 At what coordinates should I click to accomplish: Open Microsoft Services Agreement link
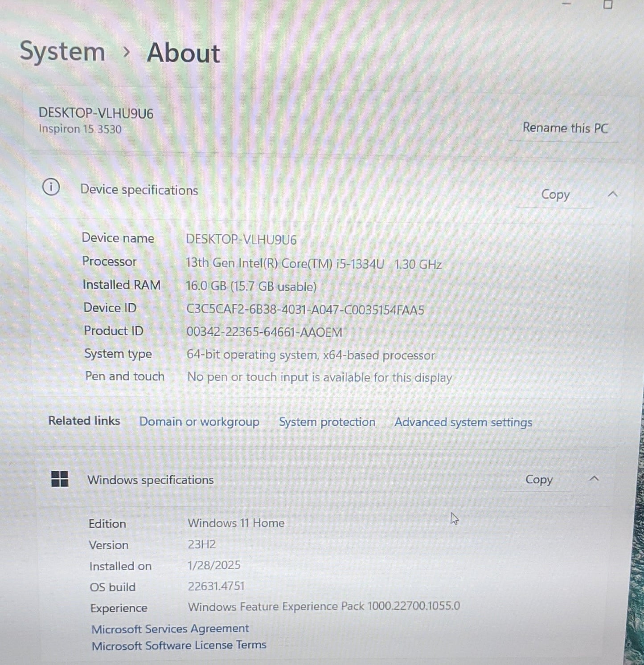point(170,629)
